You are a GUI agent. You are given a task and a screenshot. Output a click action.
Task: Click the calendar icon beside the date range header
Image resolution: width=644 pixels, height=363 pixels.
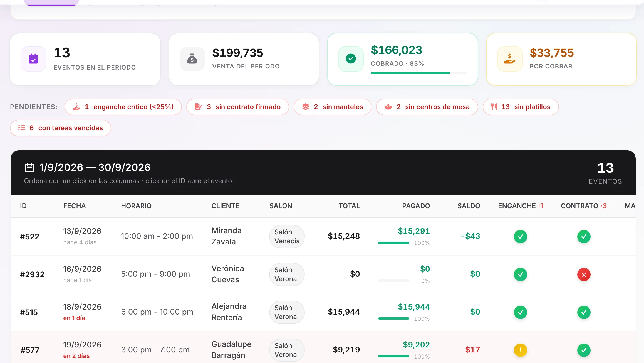pos(29,168)
